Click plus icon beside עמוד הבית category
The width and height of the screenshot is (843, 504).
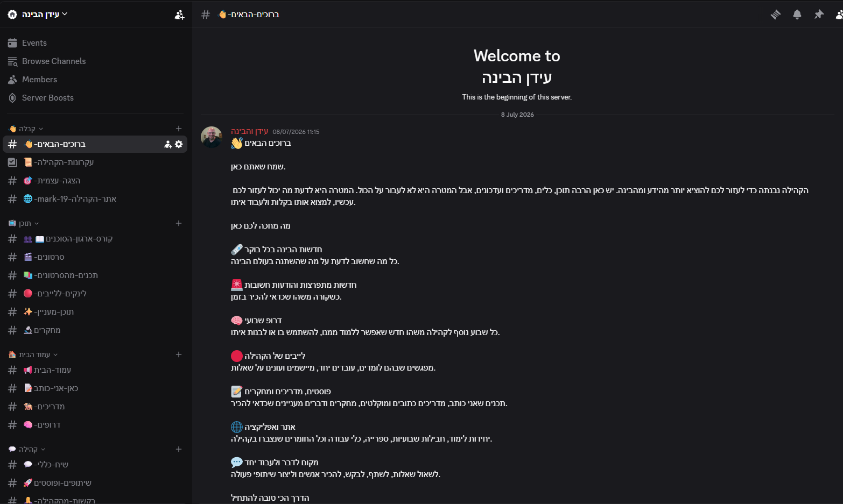[179, 354]
